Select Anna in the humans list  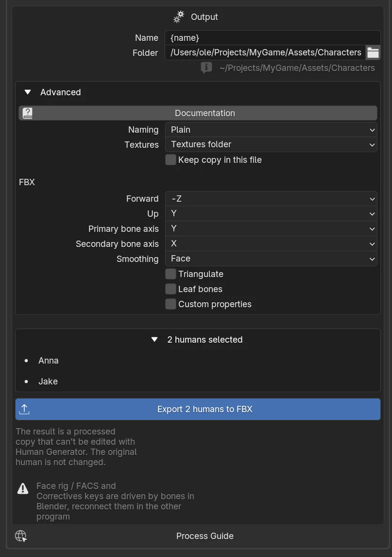click(48, 361)
